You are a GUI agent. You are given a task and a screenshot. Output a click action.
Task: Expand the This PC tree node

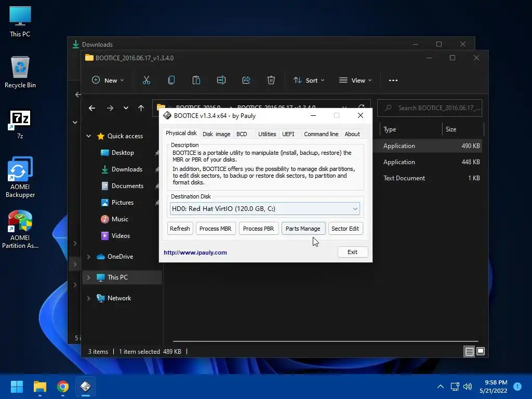coord(88,277)
